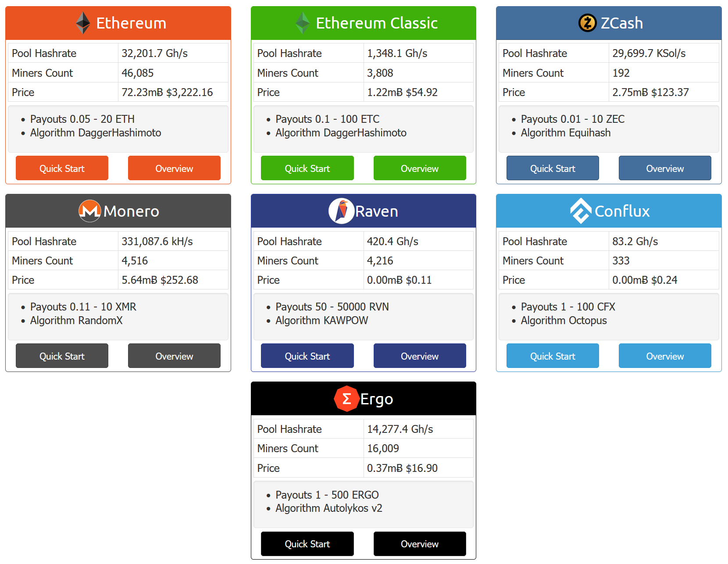Image resolution: width=728 pixels, height=564 pixels.
Task: Click the Ethereum card title
Action: [131, 23]
